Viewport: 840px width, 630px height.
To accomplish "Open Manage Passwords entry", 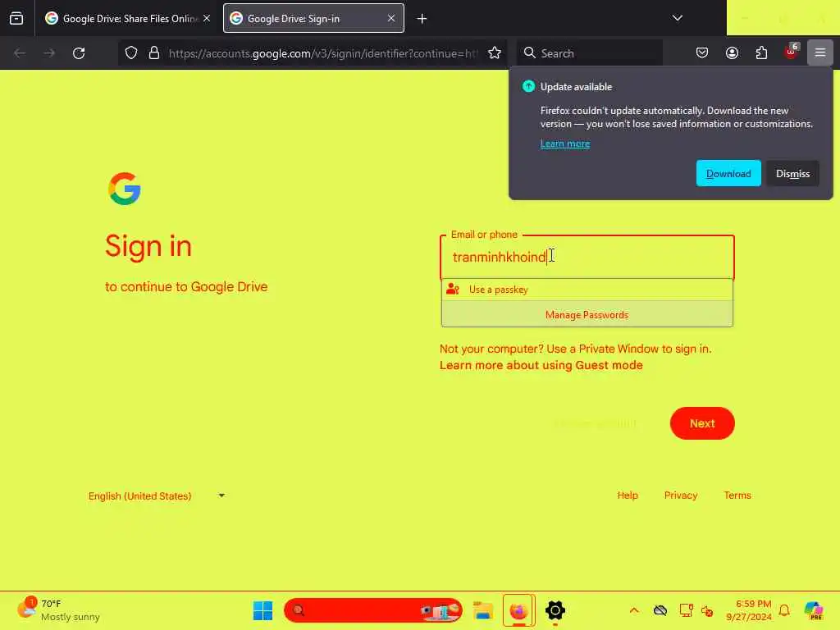I will (x=587, y=314).
